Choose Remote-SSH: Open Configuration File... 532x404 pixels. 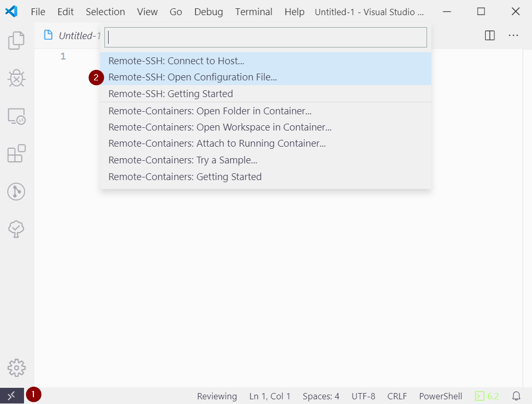pos(266,77)
